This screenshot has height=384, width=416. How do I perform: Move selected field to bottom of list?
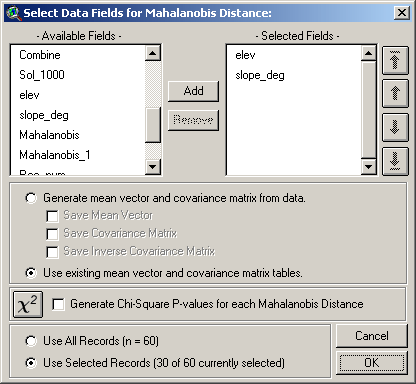click(395, 161)
